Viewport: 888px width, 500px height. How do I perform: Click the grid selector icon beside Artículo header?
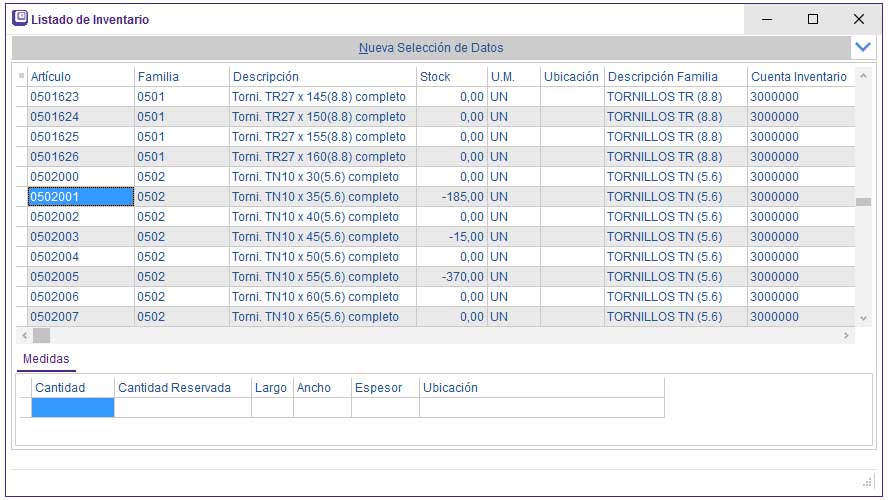21,76
